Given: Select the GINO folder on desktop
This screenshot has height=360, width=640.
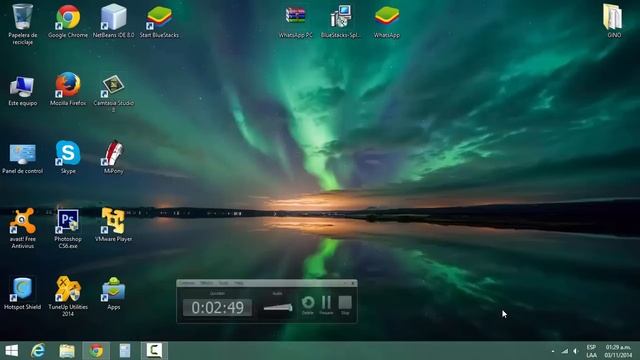Looking at the screenshot, I should coord(613,21).
